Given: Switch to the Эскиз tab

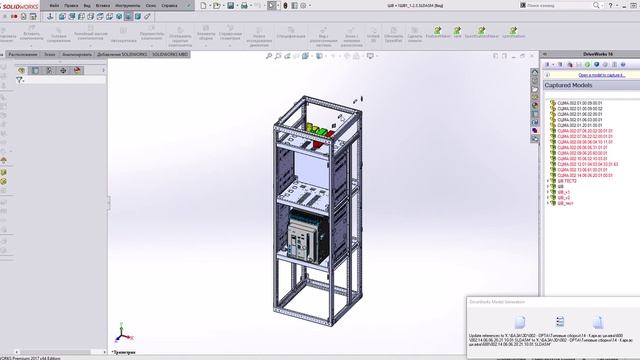Looking at the screenshot, I should [50, 54].
